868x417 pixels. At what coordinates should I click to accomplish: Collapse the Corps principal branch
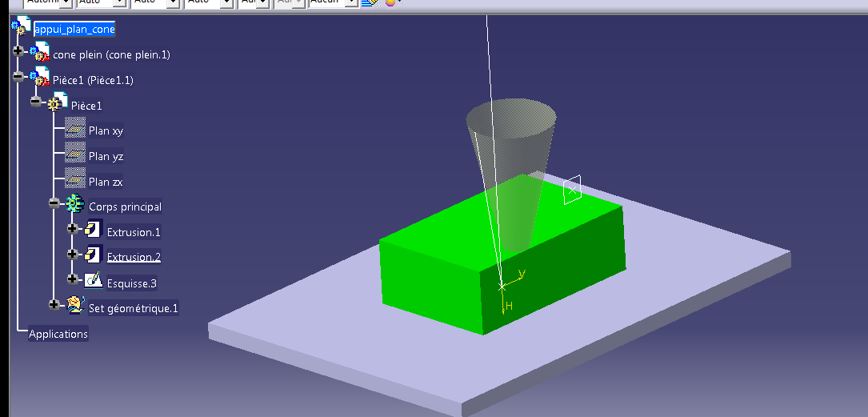(x=54, y=203)
